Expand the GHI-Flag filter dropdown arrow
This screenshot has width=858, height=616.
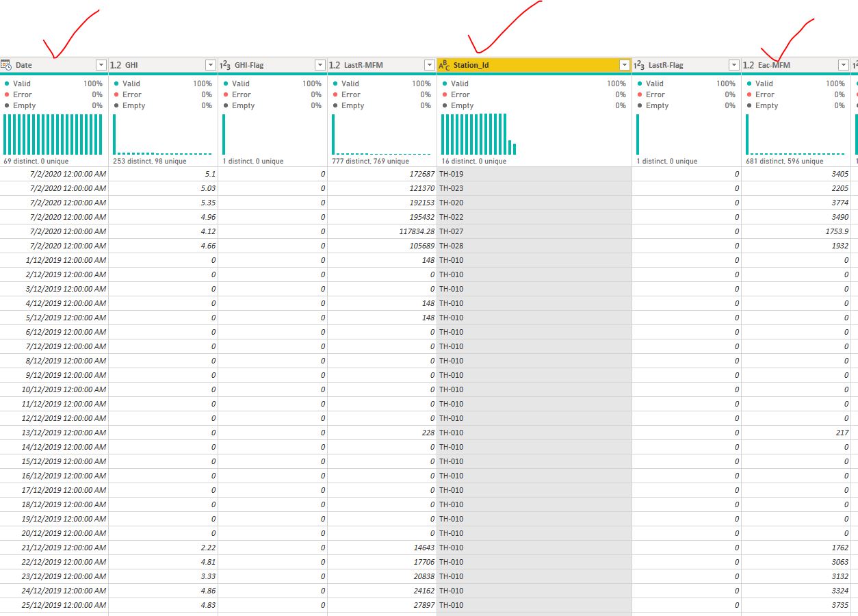coord(320,65)
